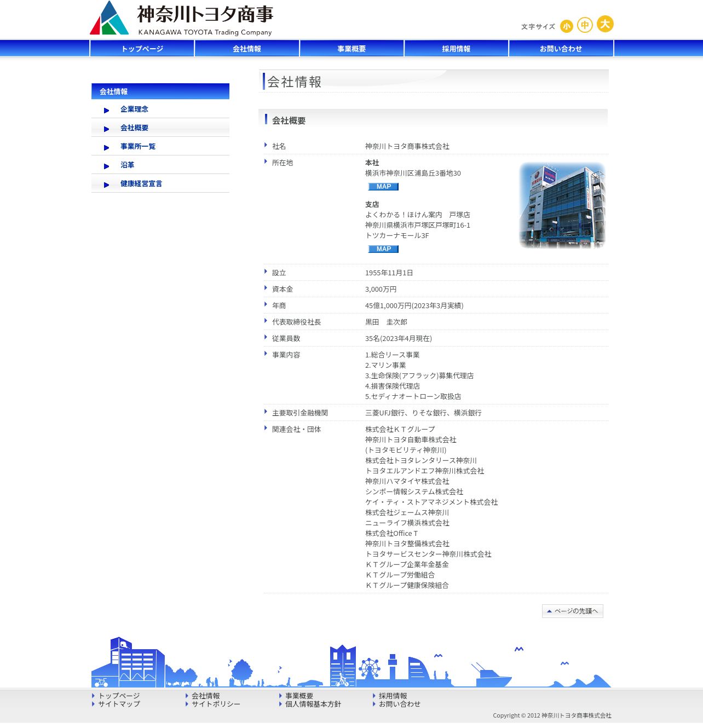703x728 pixels.
Task: Click the 会社情報 sidebar header
Action: point(160,91)
